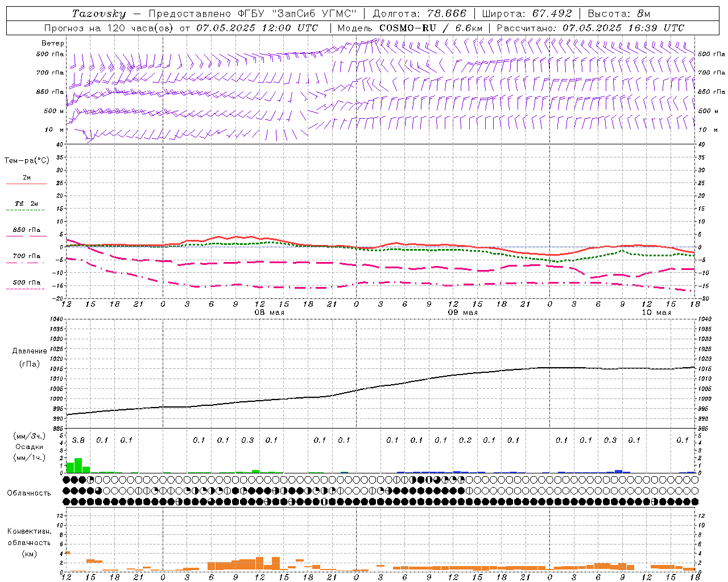The height and width of the screenshot is (582, 728).
Task: Click the "Ветер" wind panel label
Action: pyautogui.click(x=52, y=43)
